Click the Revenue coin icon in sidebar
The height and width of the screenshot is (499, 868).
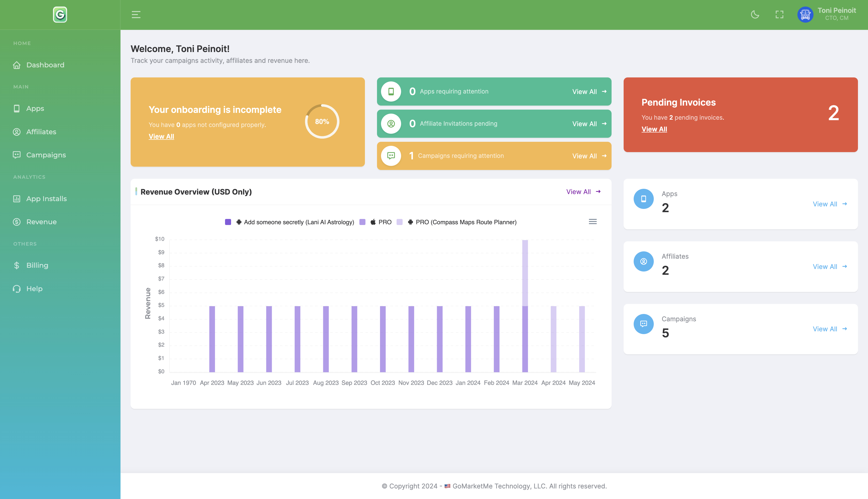coord(16,222)
